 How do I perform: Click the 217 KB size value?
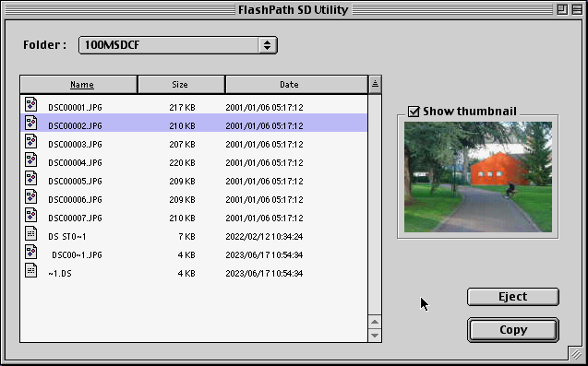[182, 108]
